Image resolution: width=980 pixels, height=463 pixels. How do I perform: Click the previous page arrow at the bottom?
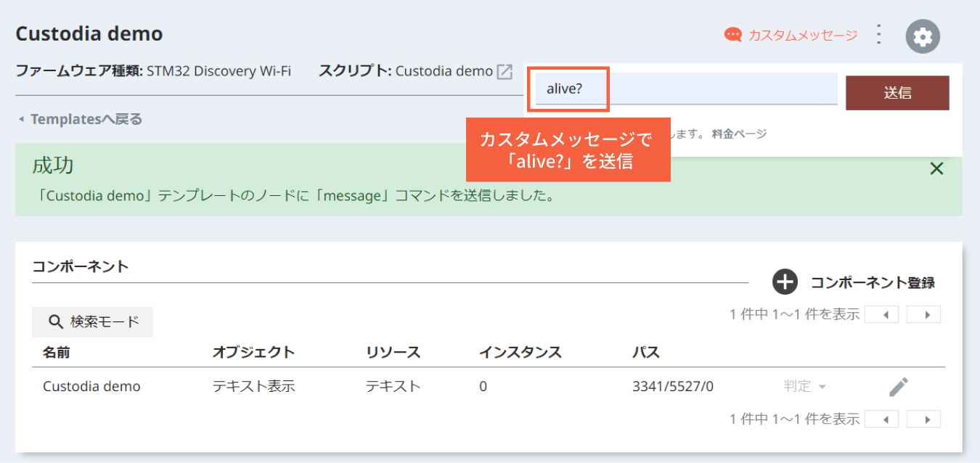881,419
